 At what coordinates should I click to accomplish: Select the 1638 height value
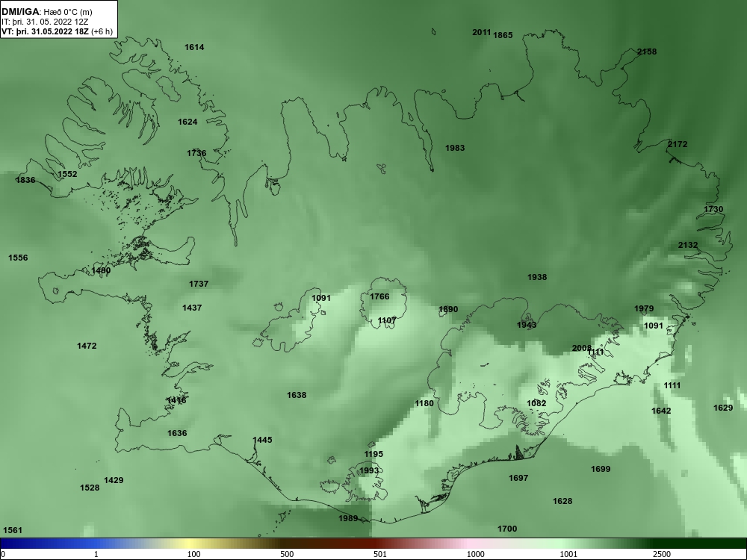click(x=297, y=395)
